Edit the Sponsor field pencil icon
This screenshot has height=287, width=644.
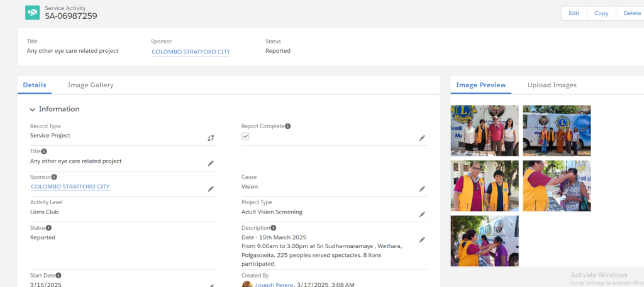coord(211,189)
